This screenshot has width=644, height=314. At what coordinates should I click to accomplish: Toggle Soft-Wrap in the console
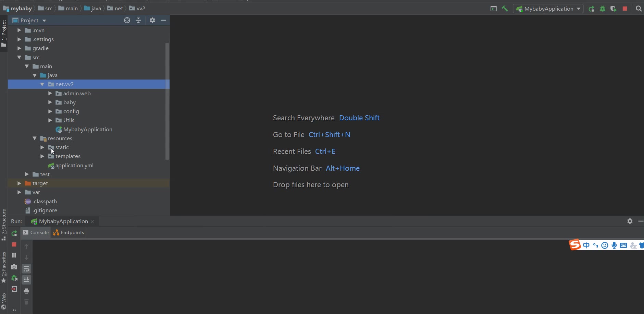(x=26, y=269)
